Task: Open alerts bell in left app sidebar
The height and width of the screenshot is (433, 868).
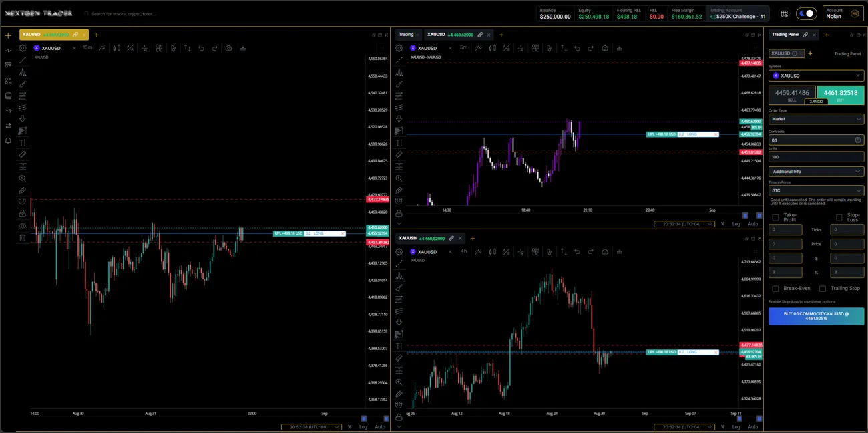Action: [x=8, y=141]
